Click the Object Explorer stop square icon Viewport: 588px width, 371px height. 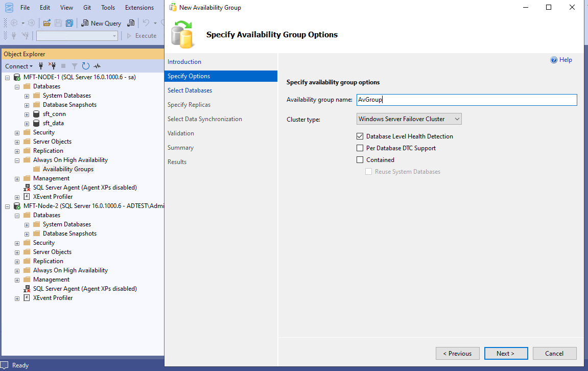pyautogui.click(x=63, y=66)
